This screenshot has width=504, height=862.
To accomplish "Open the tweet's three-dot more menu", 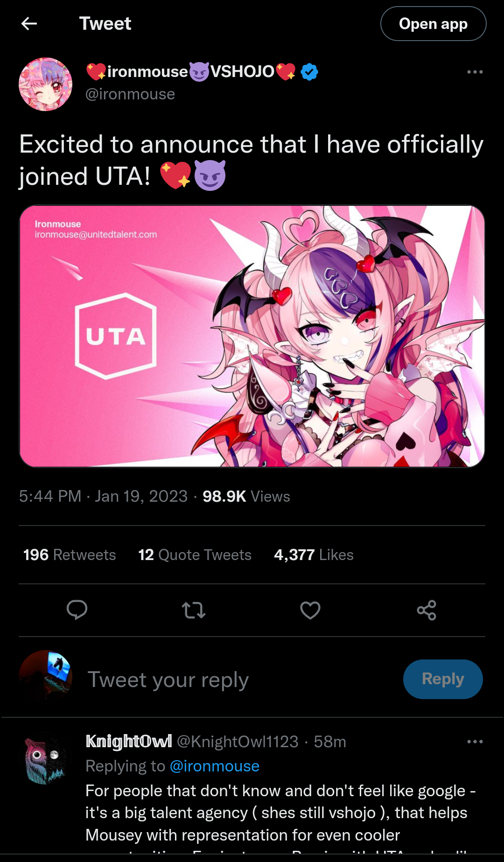I will pyautogui.click(x=475, y=72).
